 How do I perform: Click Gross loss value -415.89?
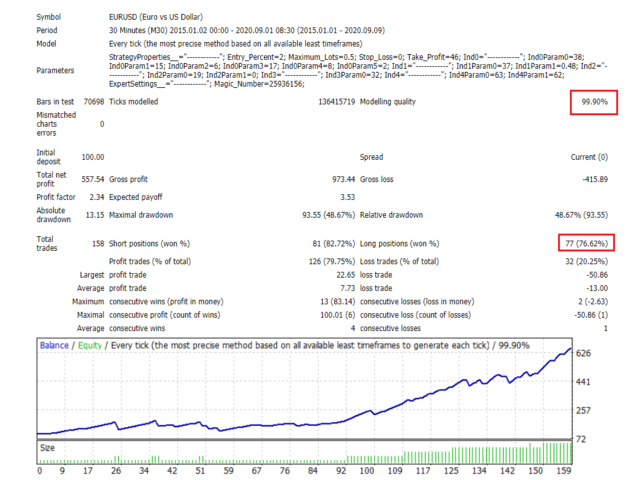tap(595, 179)
